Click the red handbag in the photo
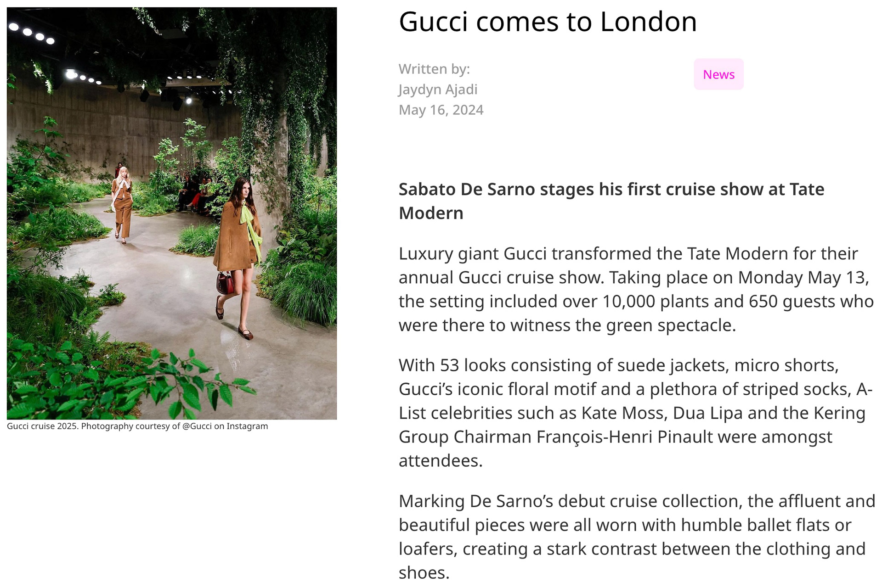 click(x=225, y=282)
